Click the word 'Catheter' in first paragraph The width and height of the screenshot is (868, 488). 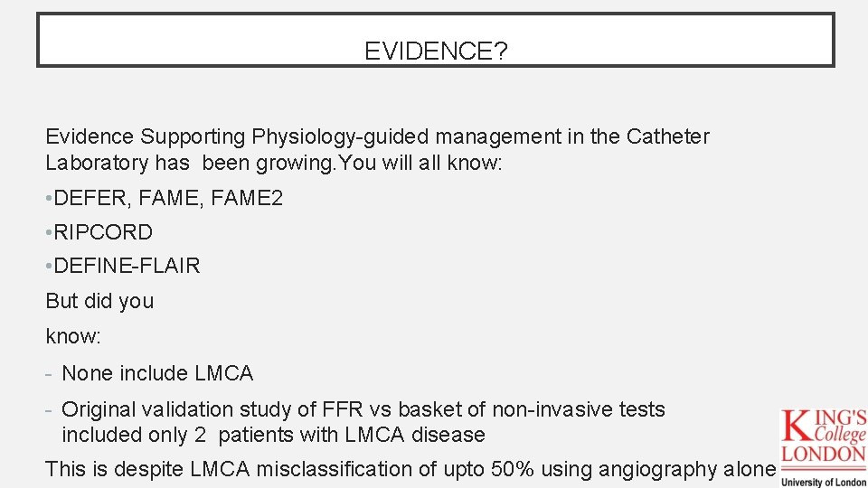click(667, 136)
